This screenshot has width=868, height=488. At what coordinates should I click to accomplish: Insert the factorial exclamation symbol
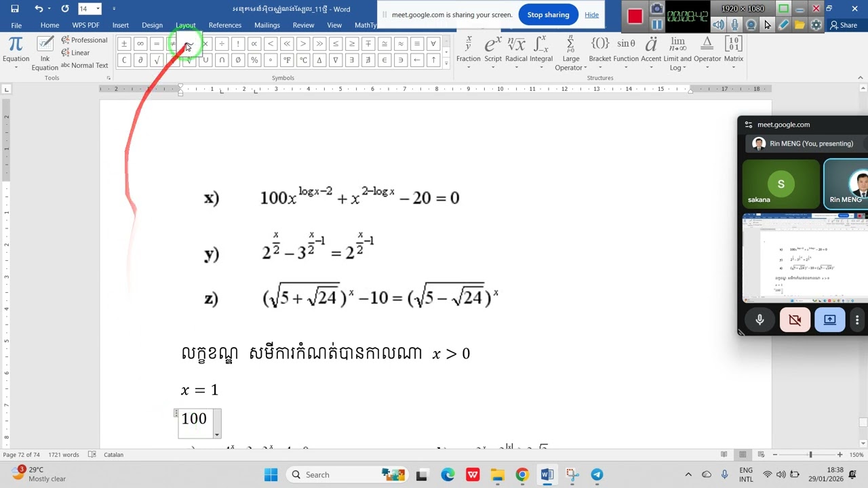coord(238,43)
